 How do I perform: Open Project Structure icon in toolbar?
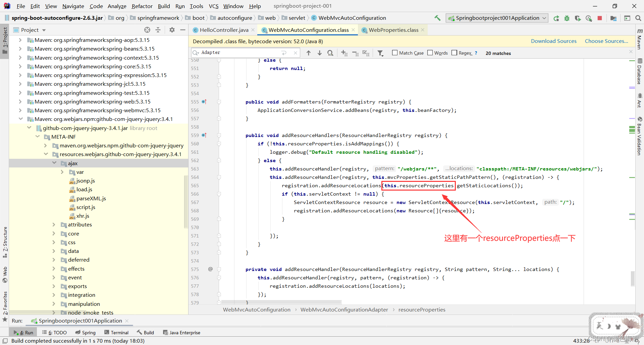(613, 18)
